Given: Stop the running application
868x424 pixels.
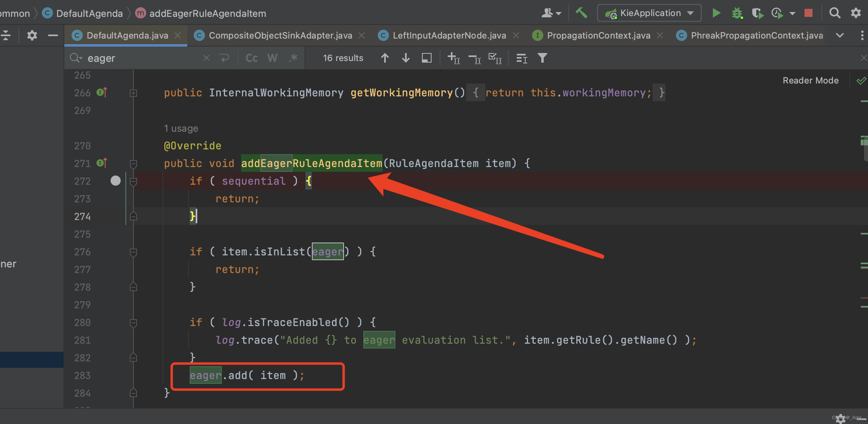Looking at the screenshot, I should tap(809, 13).
